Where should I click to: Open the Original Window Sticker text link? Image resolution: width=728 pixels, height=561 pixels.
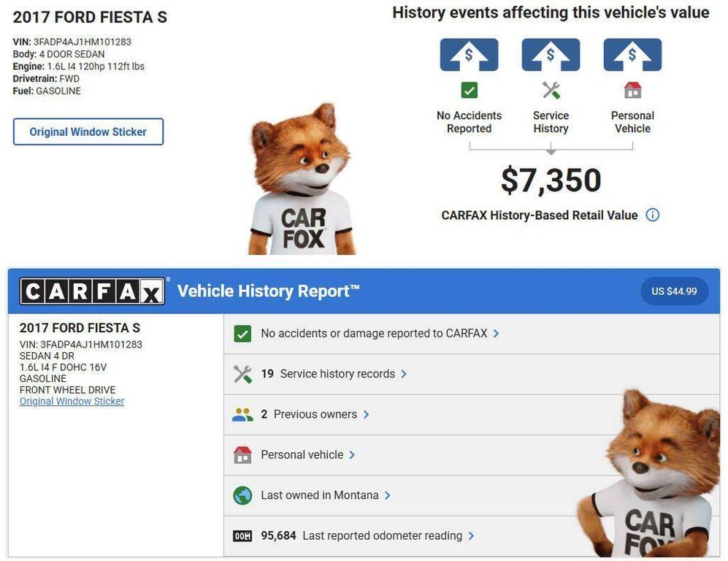72,402
